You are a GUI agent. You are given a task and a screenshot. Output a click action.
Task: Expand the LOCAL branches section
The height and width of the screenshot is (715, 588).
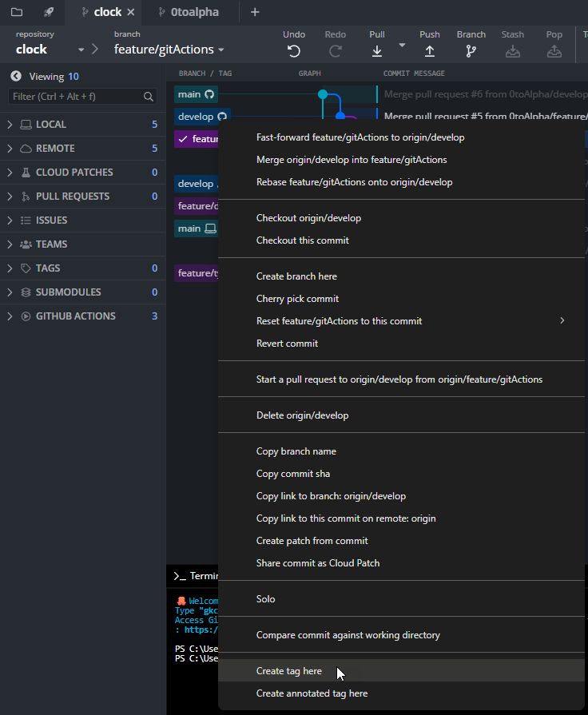coord(10,125)
